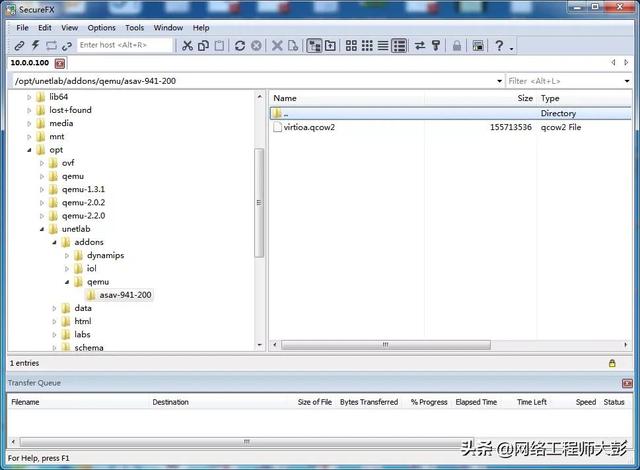Expand the qemu-2.2.0 folder
The height and width of the screenshot is (470, 640).
(42, 216)
